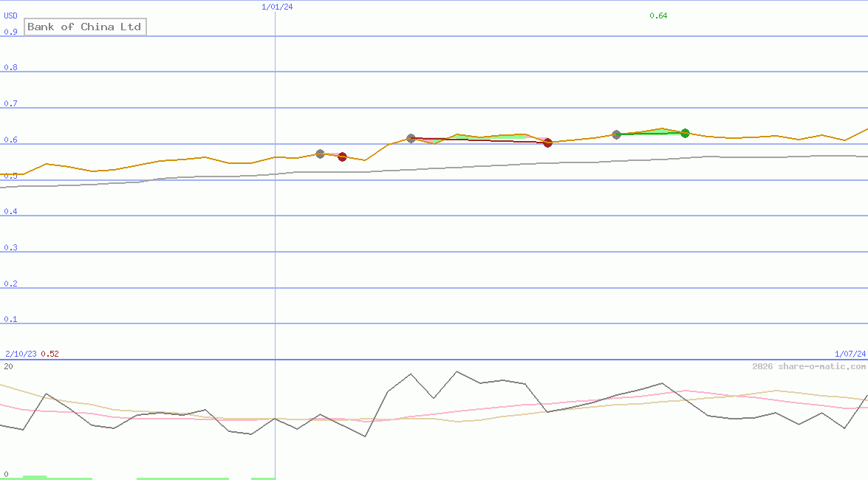Click the red 0.52 starting price value
Image resolution: width=868 pixels, height=480 pixels.
click(49, 354)
